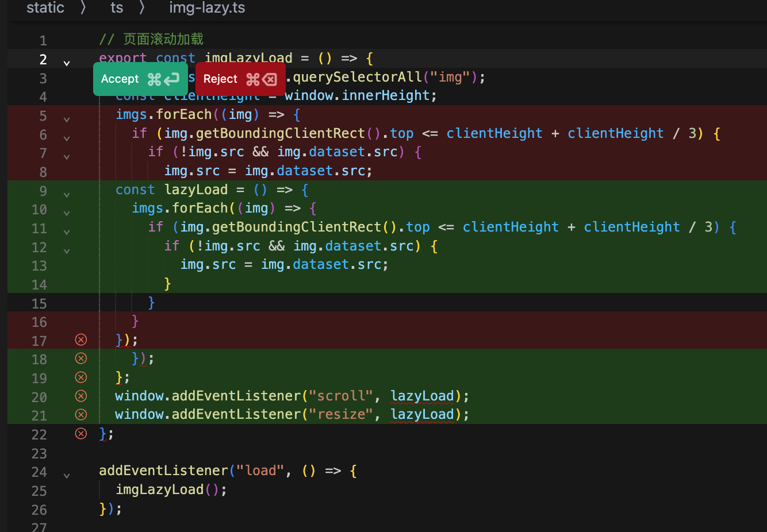Click the error marker beside line 18
The image size is (767, 532).
coord(81,358)
